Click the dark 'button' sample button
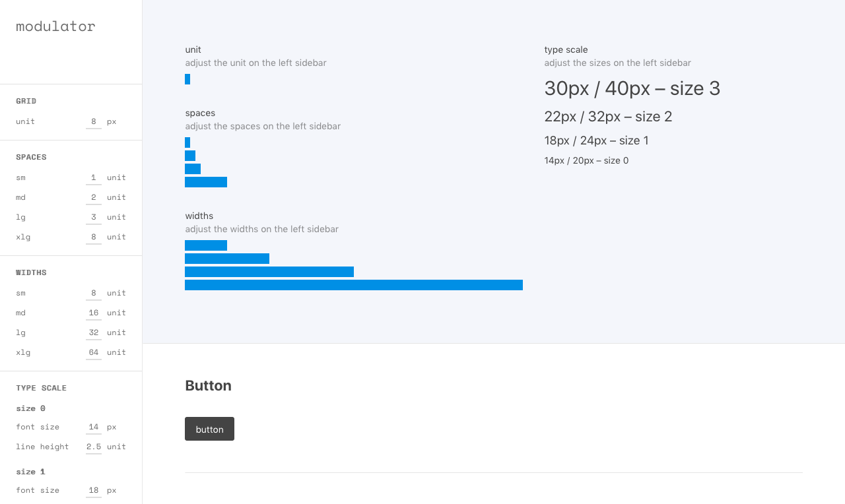The width and height of the screenshot is (845, 504). pos(209,429)
